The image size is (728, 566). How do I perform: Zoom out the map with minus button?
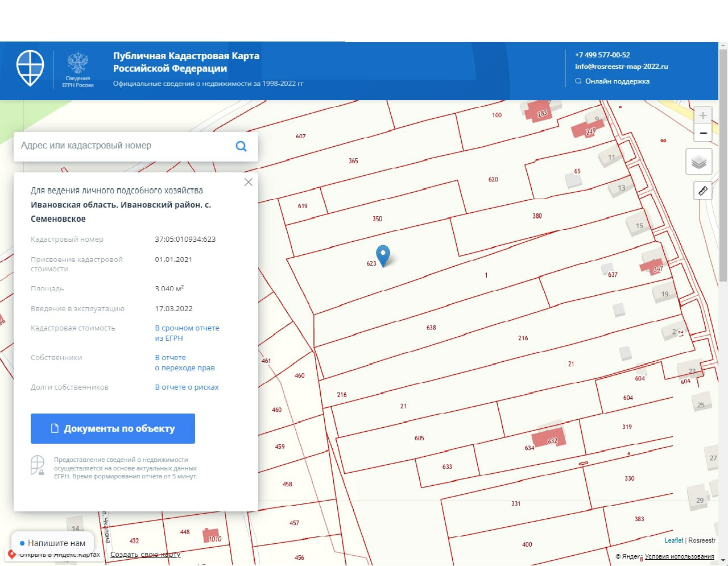coord(703,133)
